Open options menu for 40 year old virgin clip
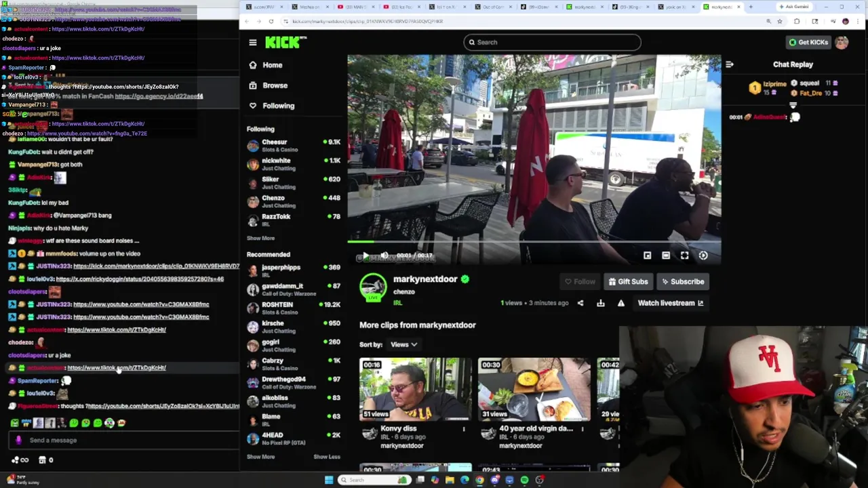This screenshot has height=488, width=868. point(582,429)
